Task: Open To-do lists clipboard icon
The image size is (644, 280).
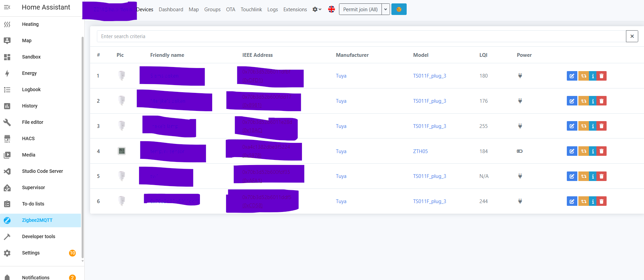Action: click(x=7, y=204)
